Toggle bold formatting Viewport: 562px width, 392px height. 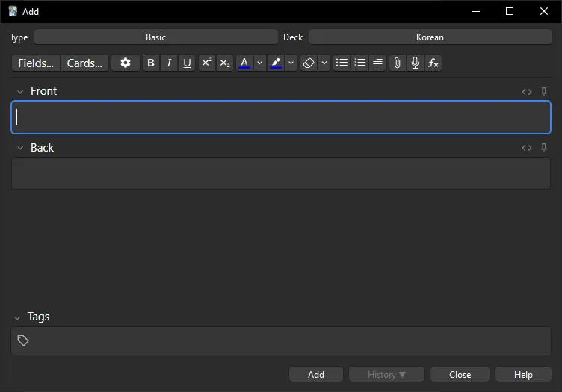point(151,63)
